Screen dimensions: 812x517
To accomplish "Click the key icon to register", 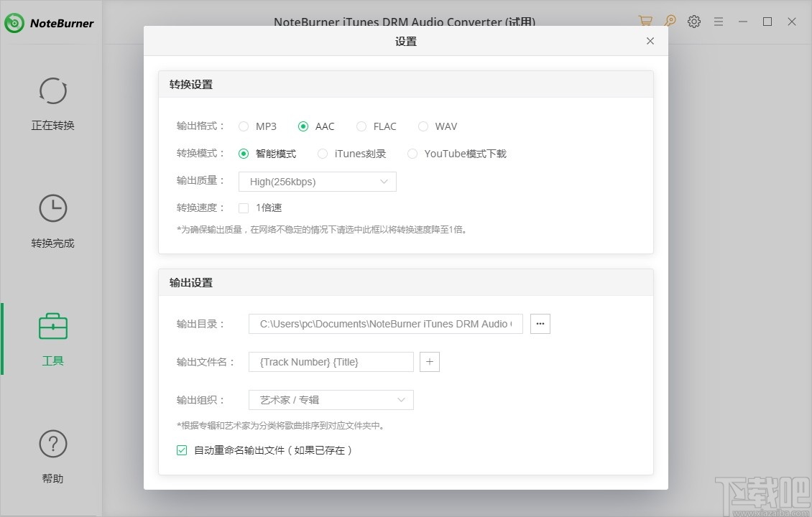I will tap(670, 22).
